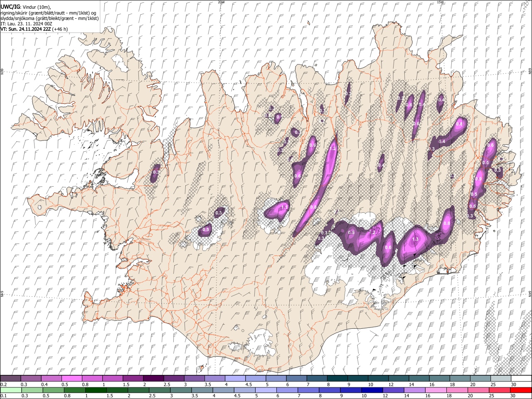Select the bright pink 0.5 snow-scale swatch
The image size is (532, 399).
(71, 379)
